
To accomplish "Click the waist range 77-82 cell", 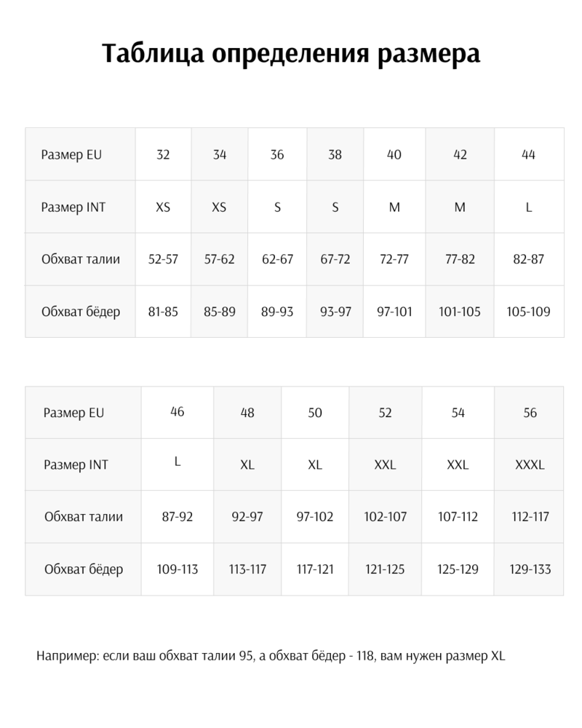I will (x=460, y=259).
